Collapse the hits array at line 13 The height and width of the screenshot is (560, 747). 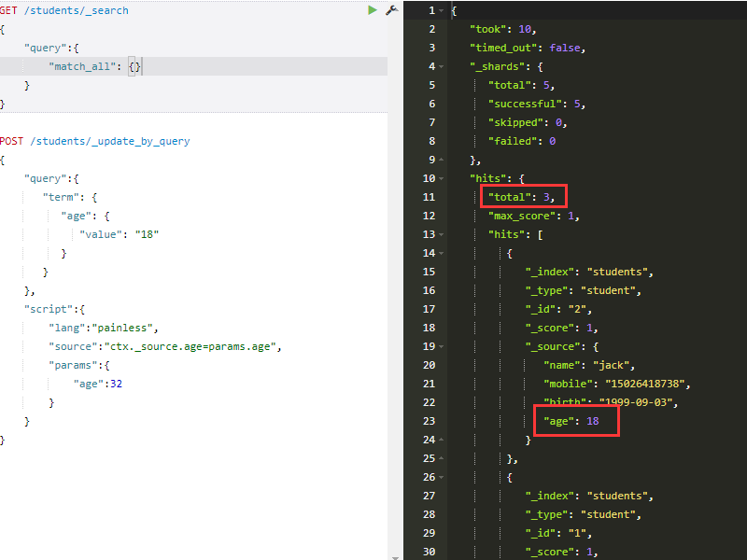point(439,234)
